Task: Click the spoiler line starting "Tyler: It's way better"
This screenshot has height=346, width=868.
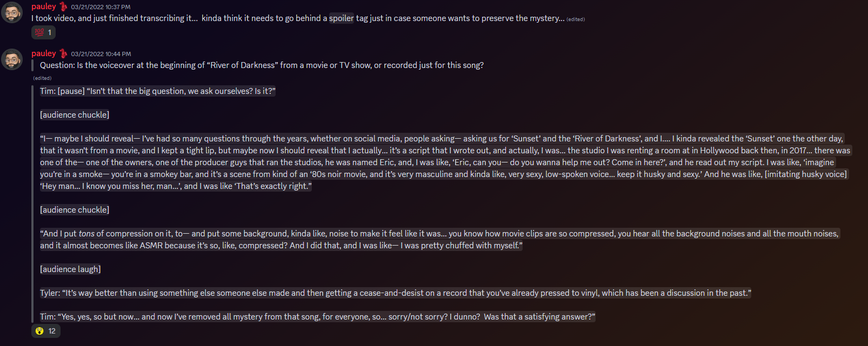Action: 395,293
